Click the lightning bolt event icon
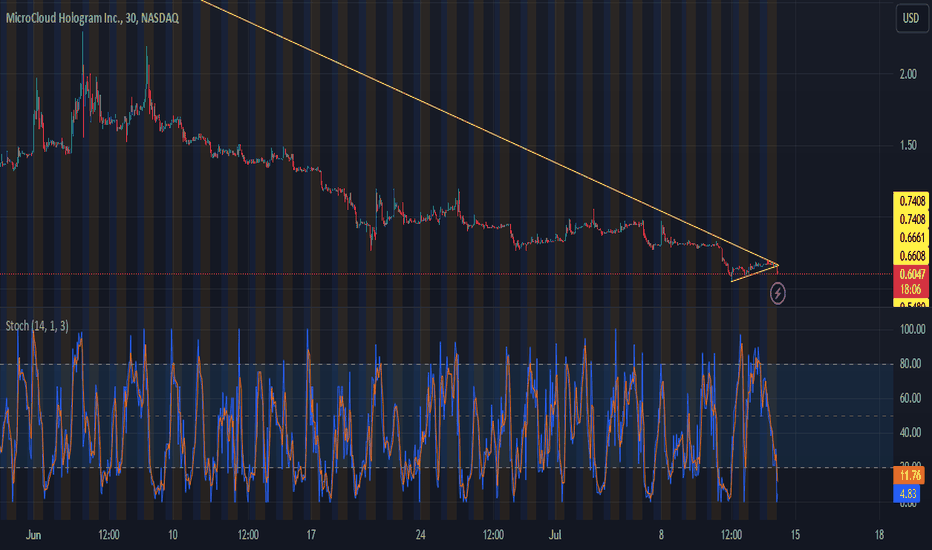932x550 pixels. [x=777, y=293]
